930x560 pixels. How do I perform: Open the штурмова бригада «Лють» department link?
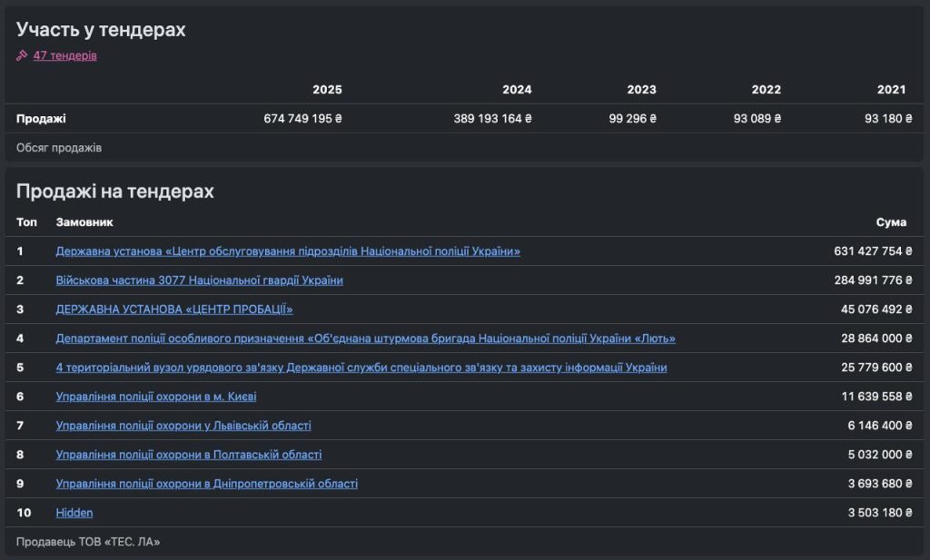[365, 339]
